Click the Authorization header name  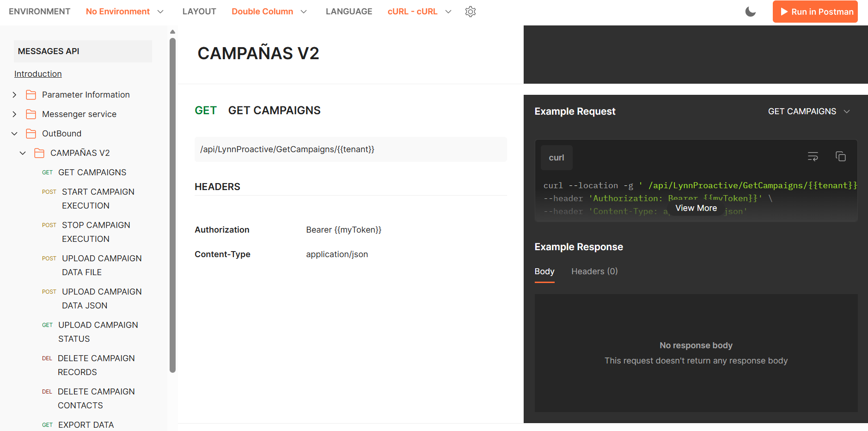(222, 230)
